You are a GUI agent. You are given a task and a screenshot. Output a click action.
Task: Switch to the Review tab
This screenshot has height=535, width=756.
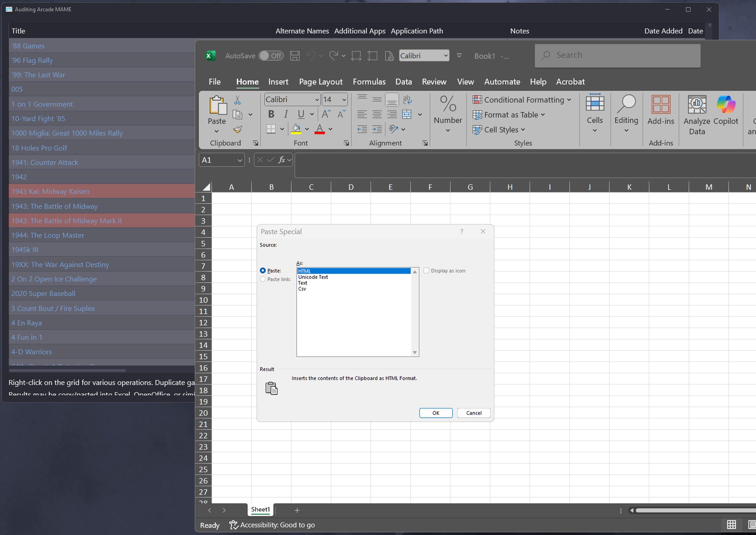coord(434,82)
